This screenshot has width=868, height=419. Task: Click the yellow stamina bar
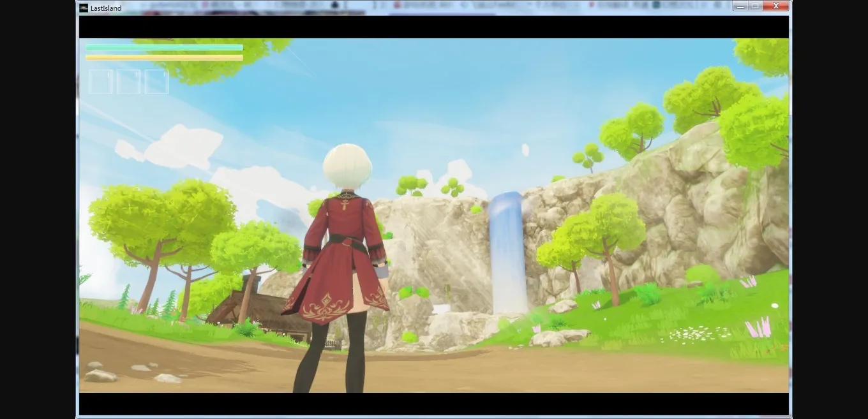pos(163,56)
